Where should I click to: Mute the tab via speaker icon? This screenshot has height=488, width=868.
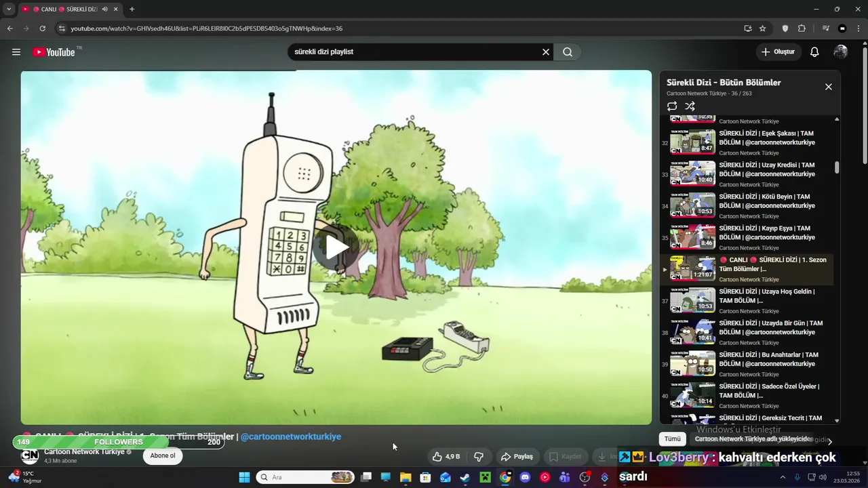tap(104, 9)
